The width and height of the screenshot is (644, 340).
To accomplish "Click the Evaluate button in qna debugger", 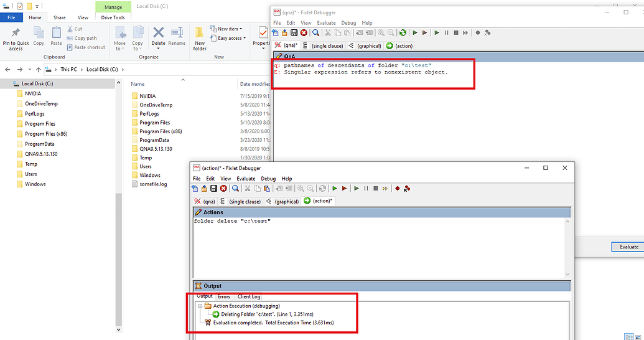I will tap(629, 247).
